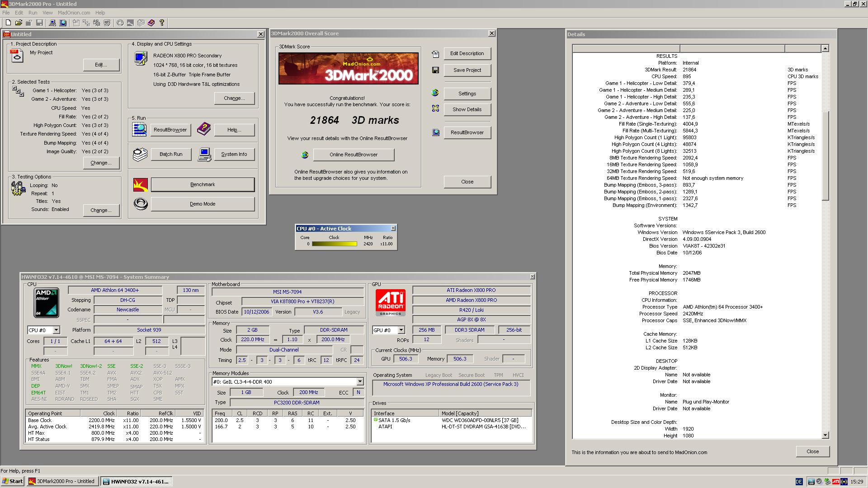Click the yellow question mark toolbar icon

point(162,23)
